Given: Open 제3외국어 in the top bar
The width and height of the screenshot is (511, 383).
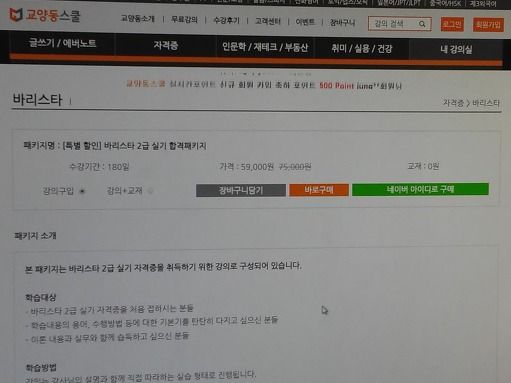Looking at the screenshot, I should [x=483, y=4].
